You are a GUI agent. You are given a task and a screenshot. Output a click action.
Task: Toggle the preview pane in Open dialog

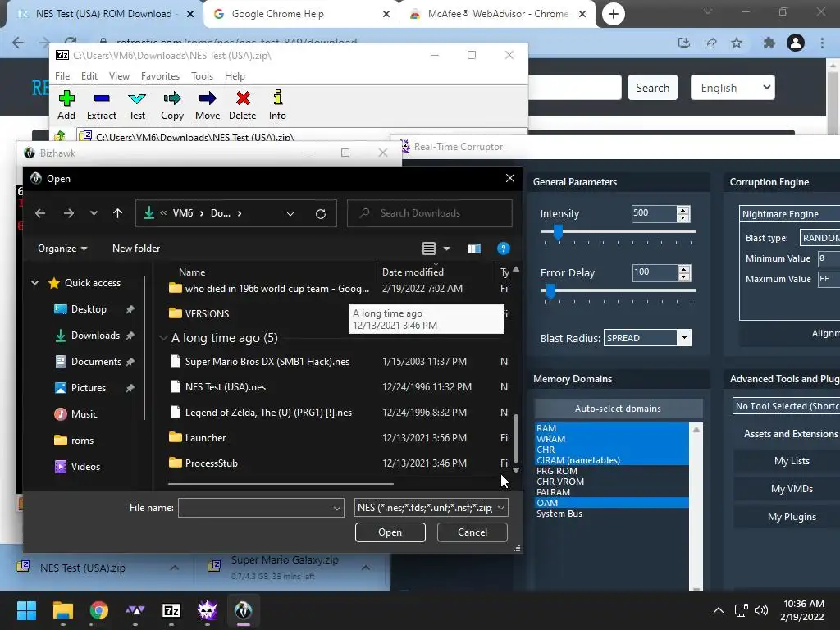click(x=474, y=249)
